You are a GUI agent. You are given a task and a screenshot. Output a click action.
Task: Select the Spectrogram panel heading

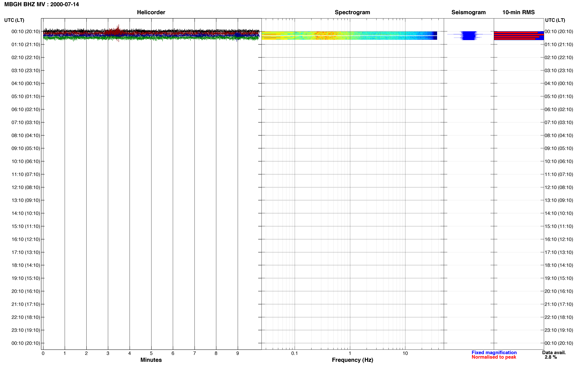[352, 12]
